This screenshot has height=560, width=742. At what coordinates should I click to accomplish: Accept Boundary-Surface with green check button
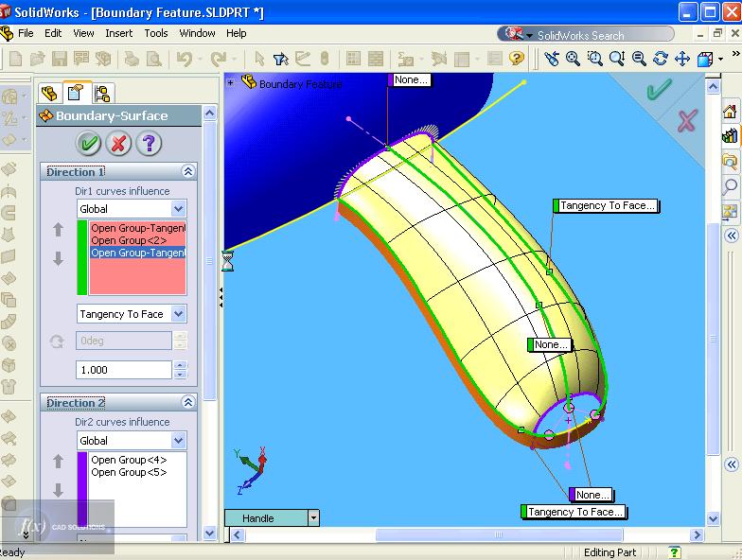click(x=89, y=143)
